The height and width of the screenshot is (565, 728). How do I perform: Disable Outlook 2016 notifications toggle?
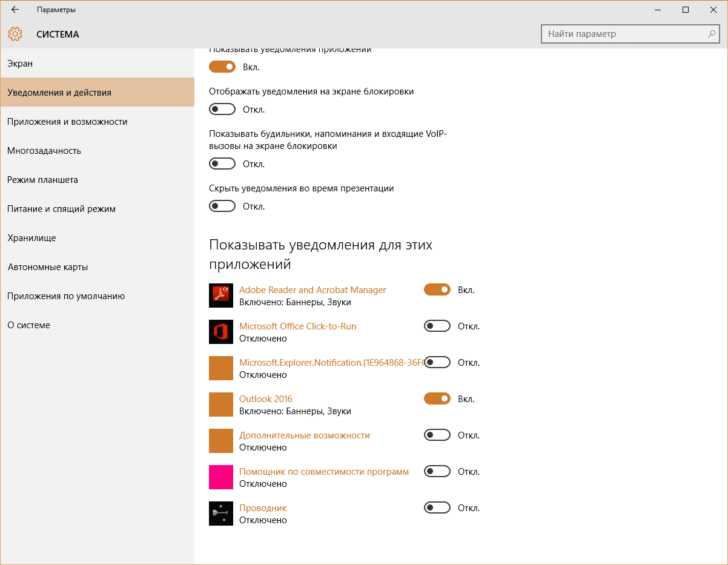437,399
